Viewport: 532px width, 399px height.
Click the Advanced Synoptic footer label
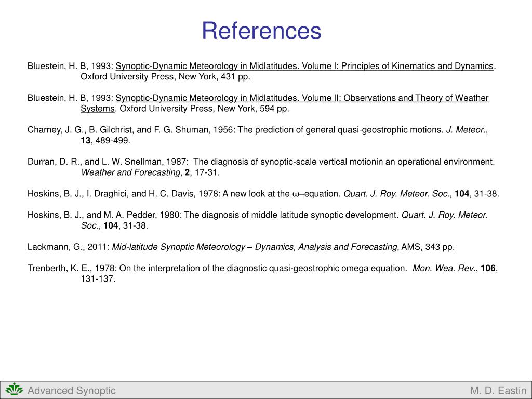(x=72, y=391)
